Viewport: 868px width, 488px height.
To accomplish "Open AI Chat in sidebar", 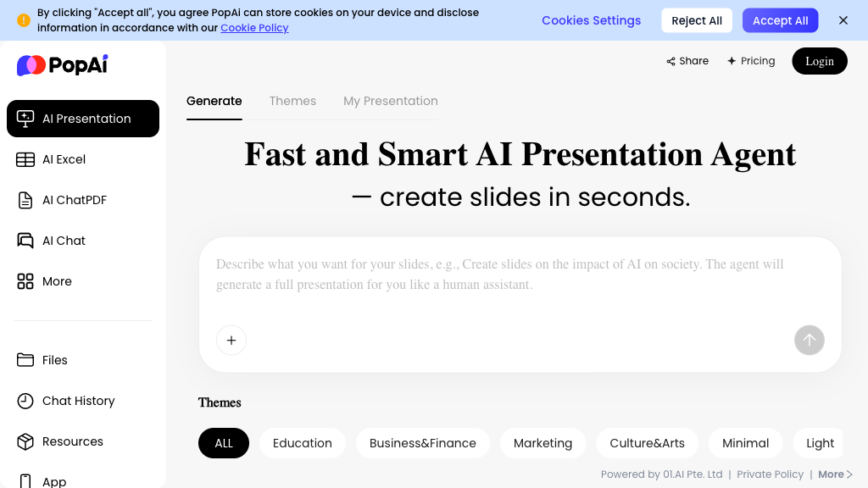I will point(64,241).
